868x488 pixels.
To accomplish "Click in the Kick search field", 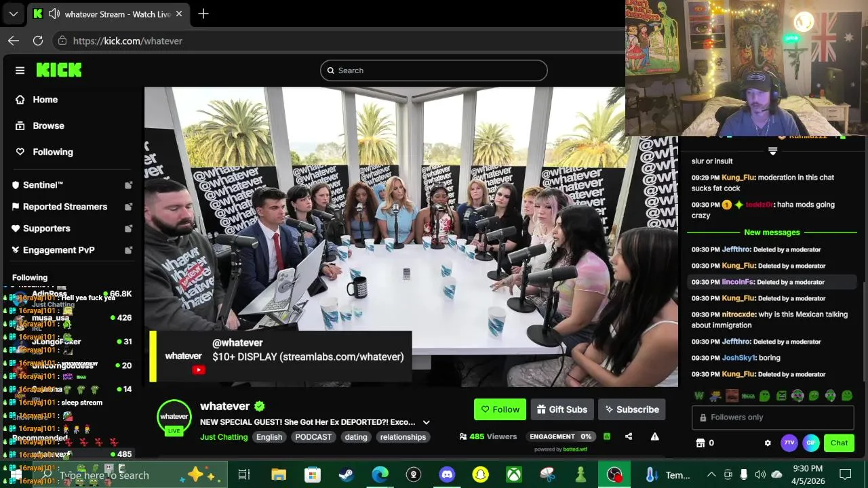I will coord(434,70).
